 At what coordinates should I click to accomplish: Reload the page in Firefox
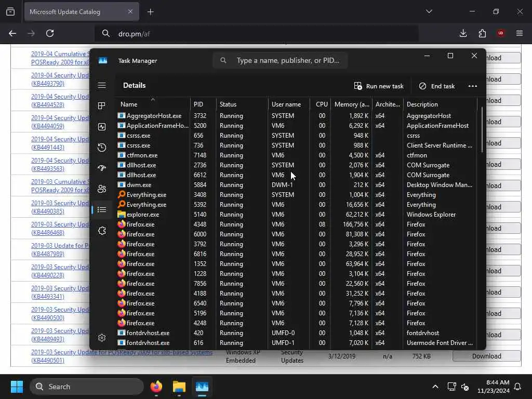pos(50,33)
